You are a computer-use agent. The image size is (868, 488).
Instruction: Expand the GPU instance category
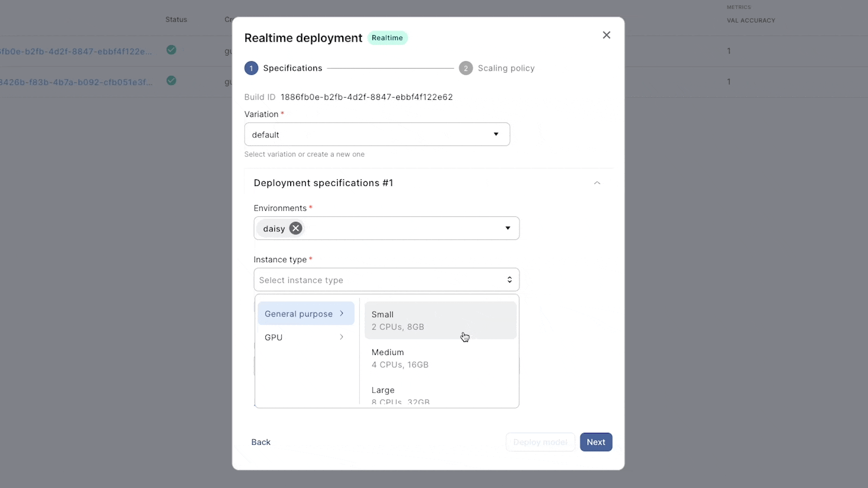point(305,337)
